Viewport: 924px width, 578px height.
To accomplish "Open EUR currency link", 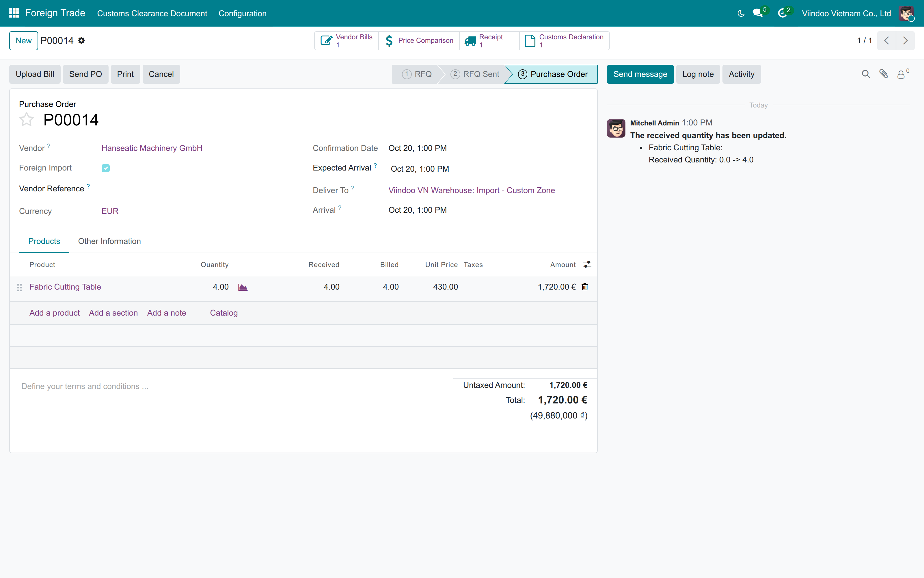I will click(x=110, y=211).
